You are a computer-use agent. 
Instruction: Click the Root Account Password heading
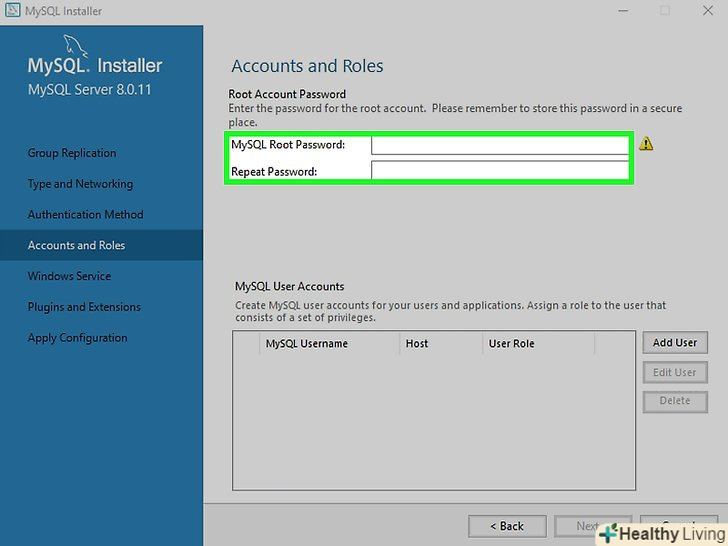click(287, 94)
